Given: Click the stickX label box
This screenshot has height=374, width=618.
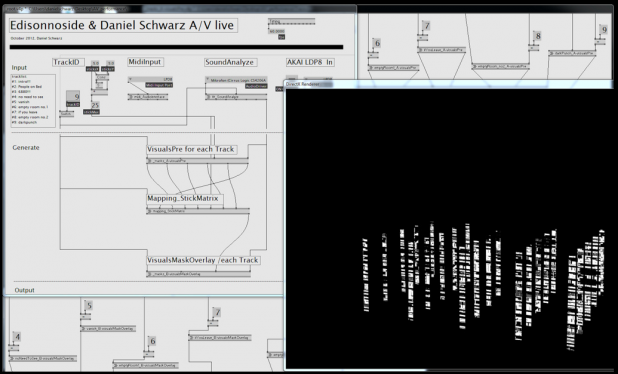Looking at the screenshot, I should point(92,69).
